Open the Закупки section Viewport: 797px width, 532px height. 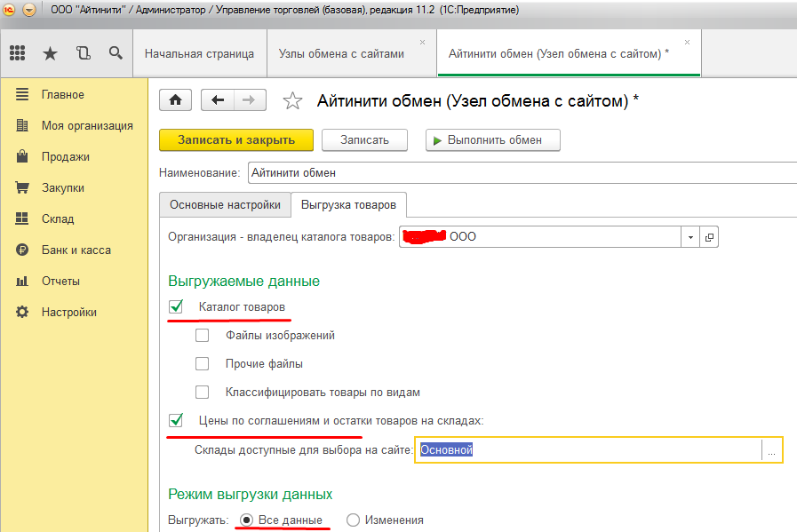point(63,187)
